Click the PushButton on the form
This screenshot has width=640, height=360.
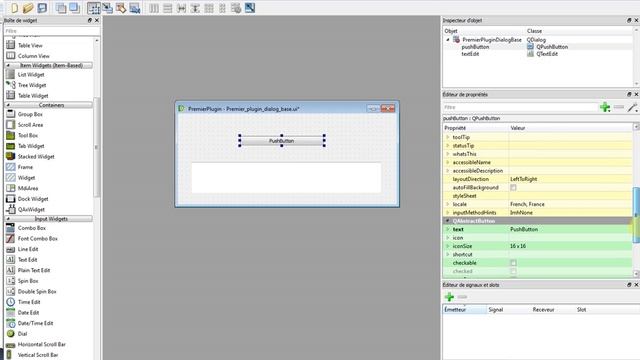pyautogui.click(x=282, y=141)
